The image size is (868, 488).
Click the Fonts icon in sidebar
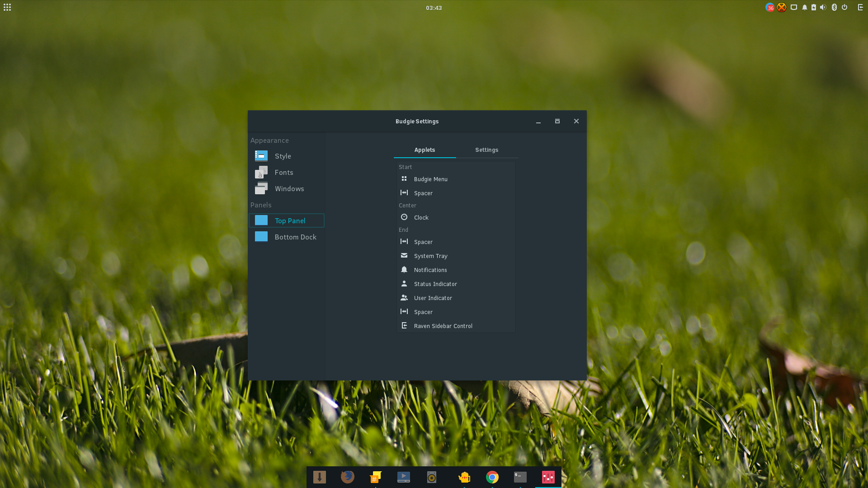click(261, 172)
